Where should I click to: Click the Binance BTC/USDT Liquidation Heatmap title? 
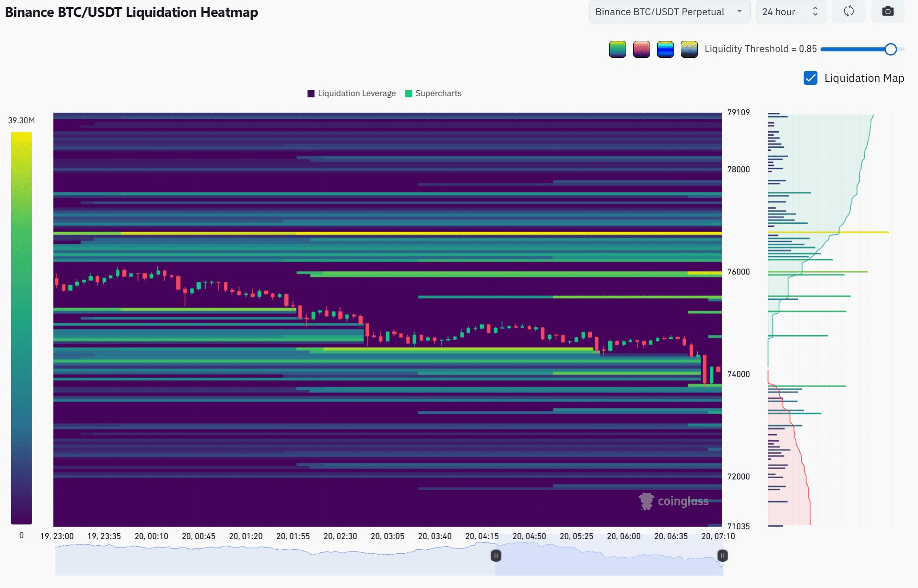(x=131, y=12)
